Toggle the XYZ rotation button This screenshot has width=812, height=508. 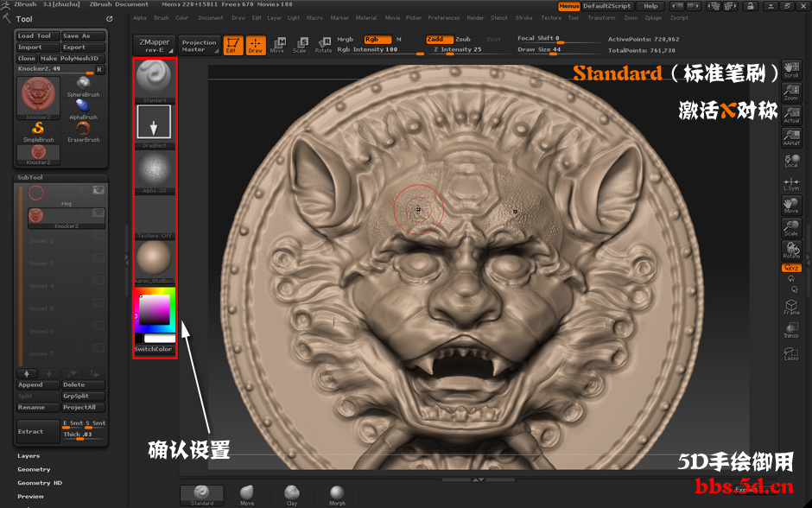coord(791,268)
